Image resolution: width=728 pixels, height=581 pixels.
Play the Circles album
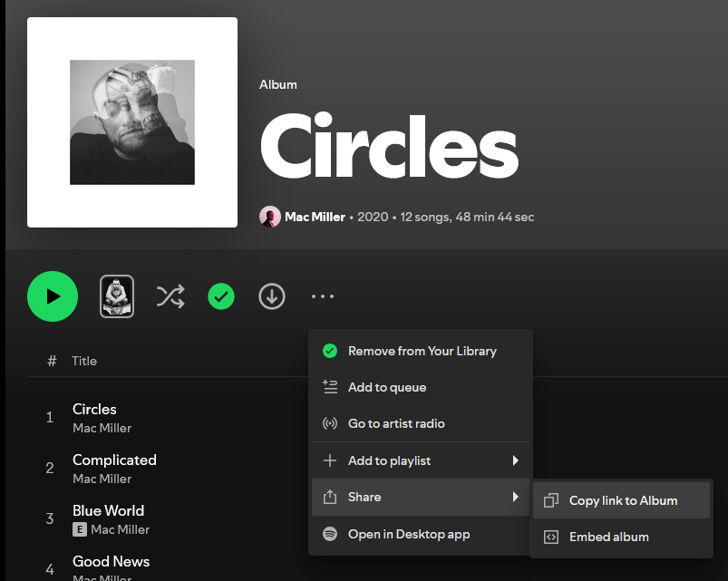click(53, 296)
